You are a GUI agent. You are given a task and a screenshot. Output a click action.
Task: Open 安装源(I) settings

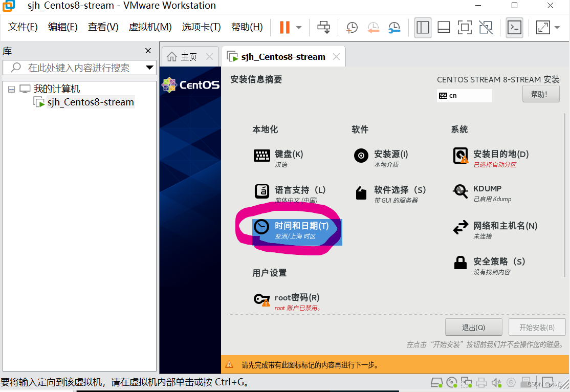[381, 158]
